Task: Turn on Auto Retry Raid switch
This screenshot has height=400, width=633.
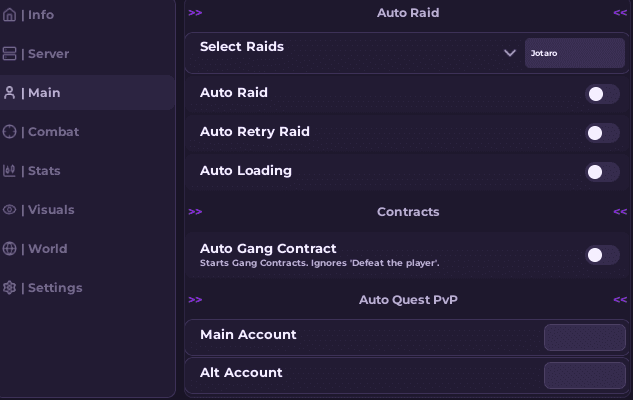Action: 602,133
